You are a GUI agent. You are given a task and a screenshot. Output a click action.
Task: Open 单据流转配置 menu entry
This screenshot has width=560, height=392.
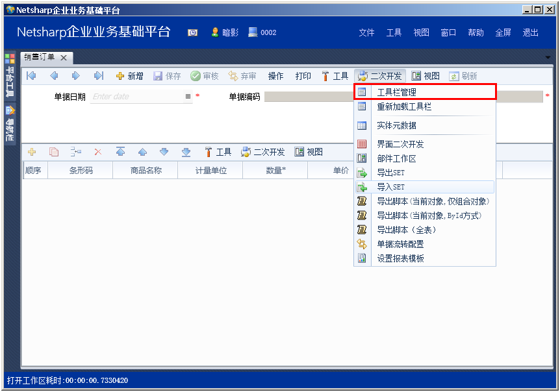coord(425,244)
